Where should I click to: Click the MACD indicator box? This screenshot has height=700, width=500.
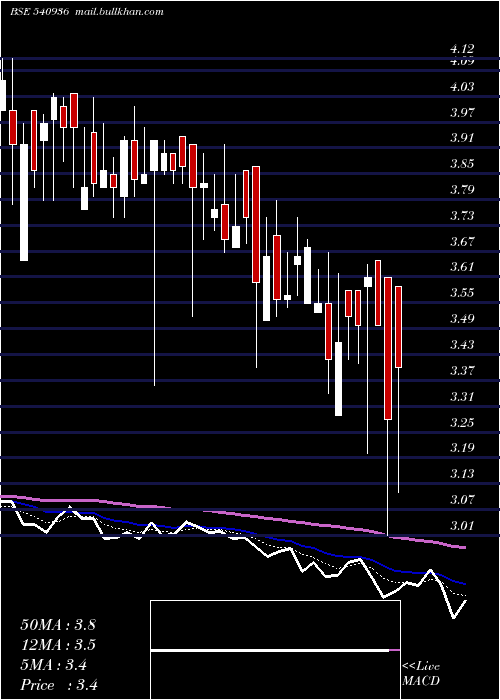coord(275,650)
